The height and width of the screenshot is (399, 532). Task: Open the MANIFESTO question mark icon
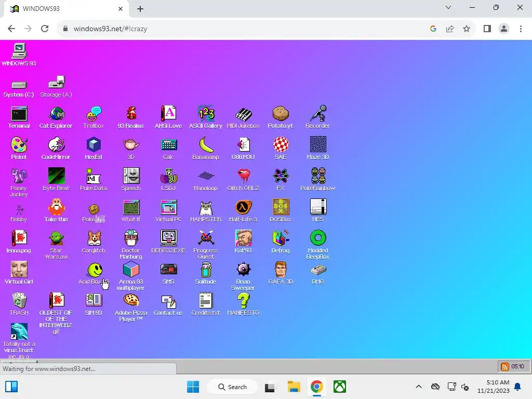[243, 304]
